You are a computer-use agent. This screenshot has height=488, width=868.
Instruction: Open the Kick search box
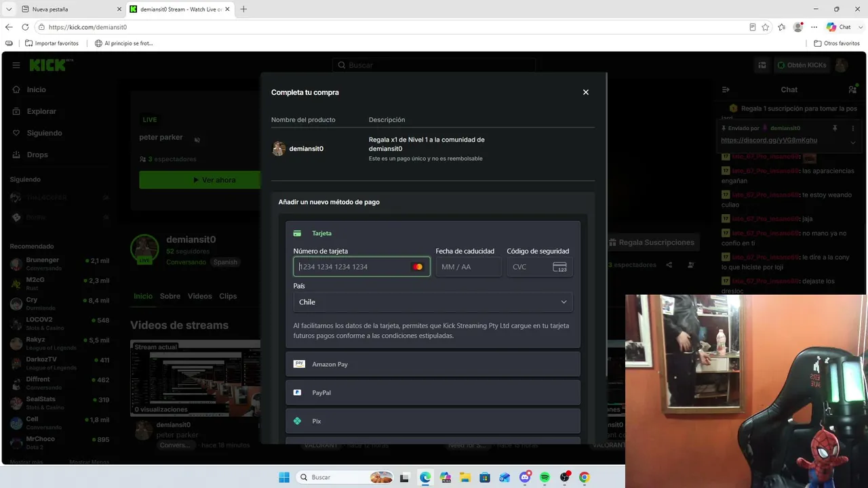pyautogui.click(x=434, y=65)
